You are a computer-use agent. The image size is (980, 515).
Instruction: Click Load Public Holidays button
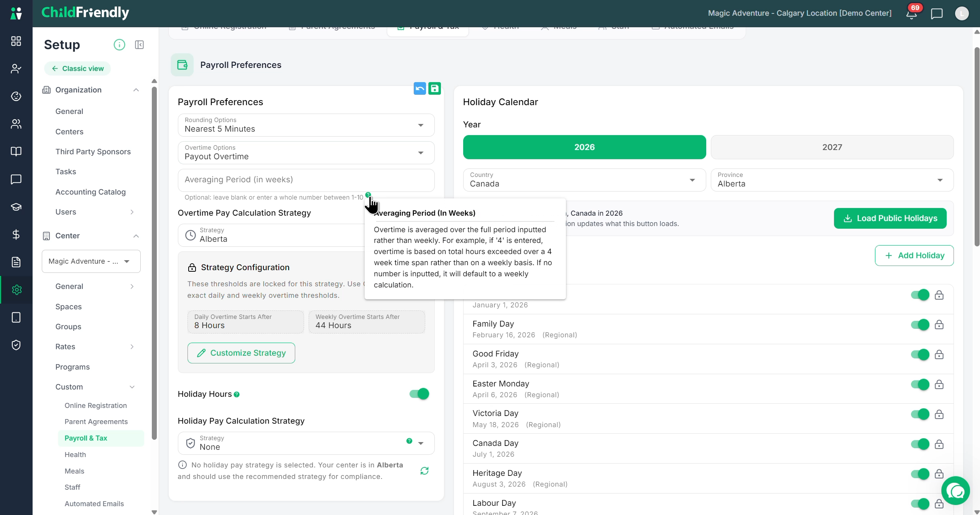[x=890, y=218]
